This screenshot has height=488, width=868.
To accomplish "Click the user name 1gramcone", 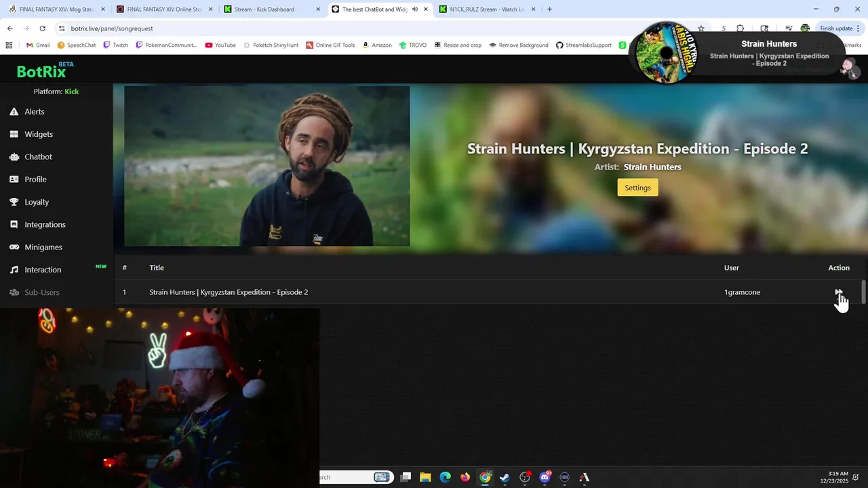I will point(742,292).
